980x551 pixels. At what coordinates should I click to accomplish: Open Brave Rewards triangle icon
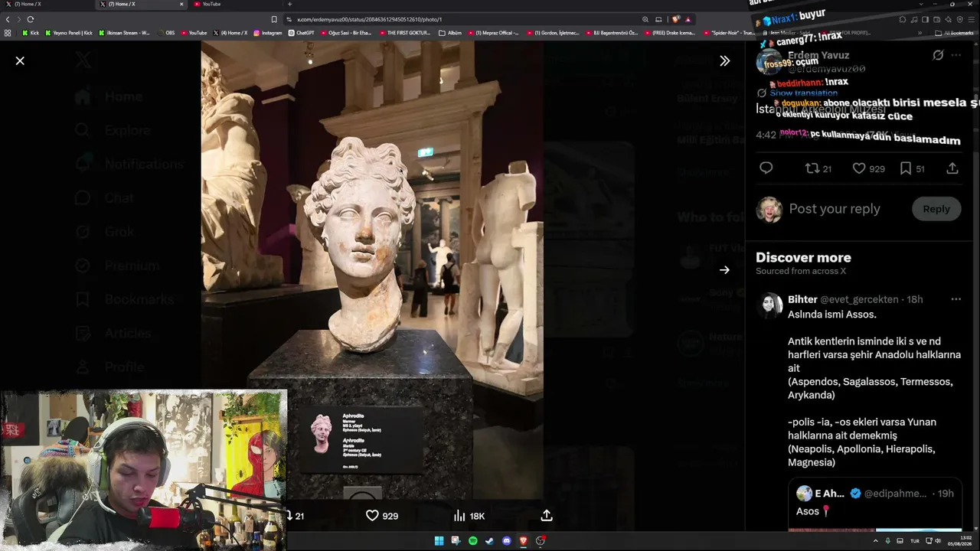pyautogui.click(x=688, y=19)
